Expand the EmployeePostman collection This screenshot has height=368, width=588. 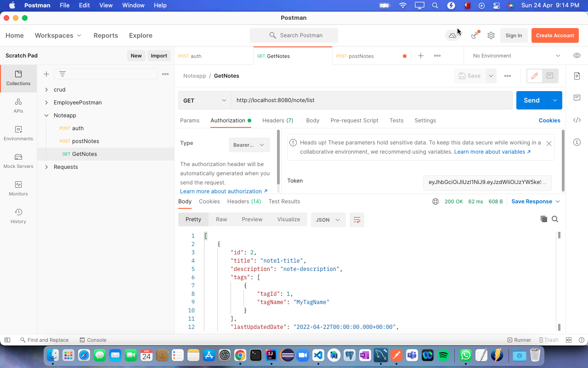(46, 103)
